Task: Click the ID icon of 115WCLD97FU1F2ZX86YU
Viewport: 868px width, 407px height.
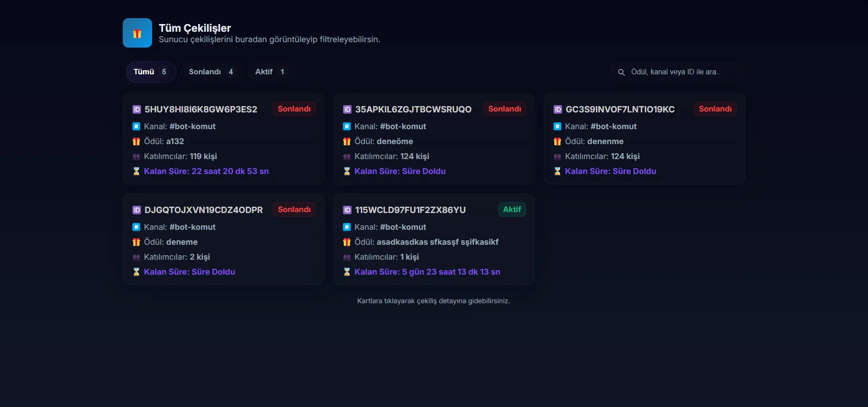Action: pos(347,210)
